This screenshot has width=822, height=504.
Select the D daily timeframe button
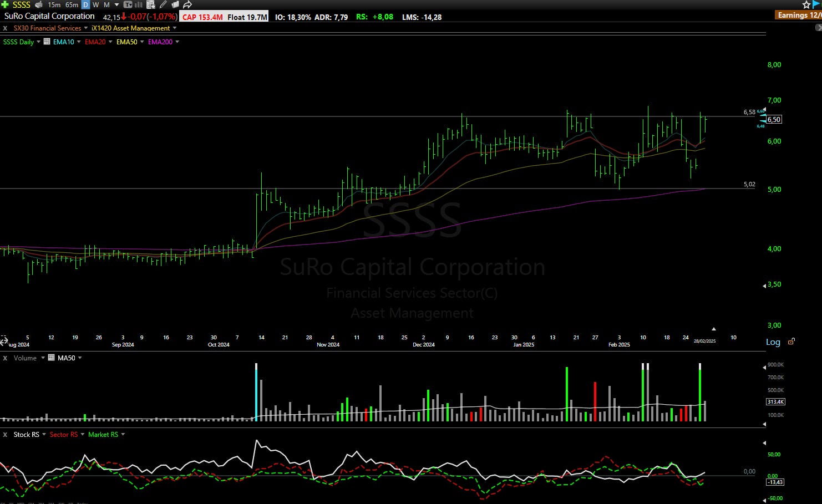[85, 4]
